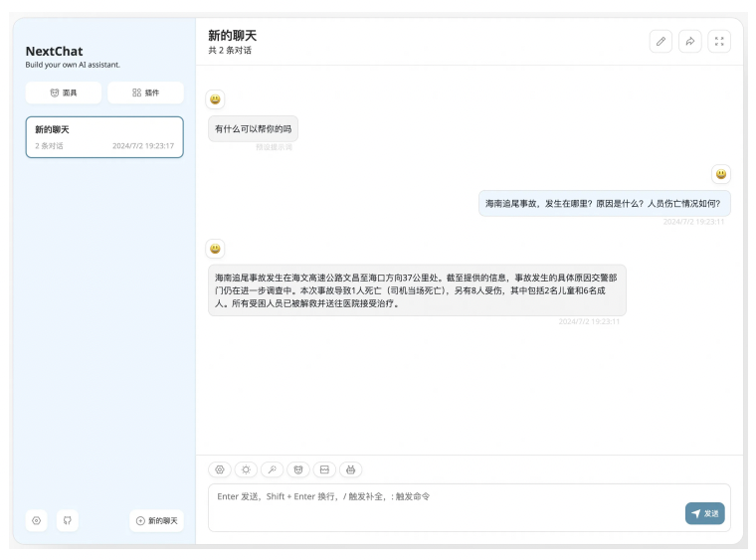Viewport: 756px width, 560px height.
Task: Share the conversation with the arrow icon
Action: tap(690, 42)
